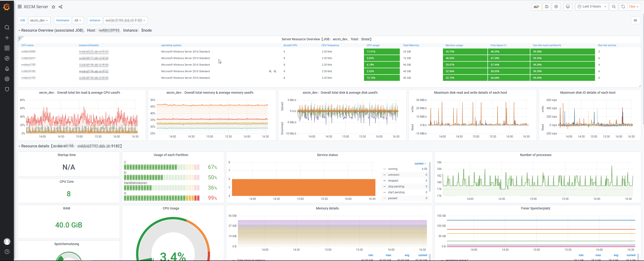Collapse the Resource details row
Viewport: 644px width, 261px height.
[35, 146]
